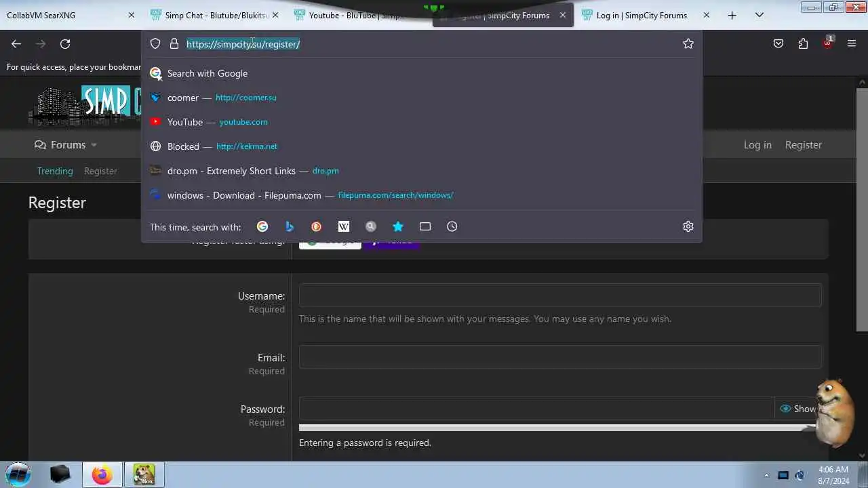Close the Simp Chat tab

pyautogui.click(x=275, y=15)
